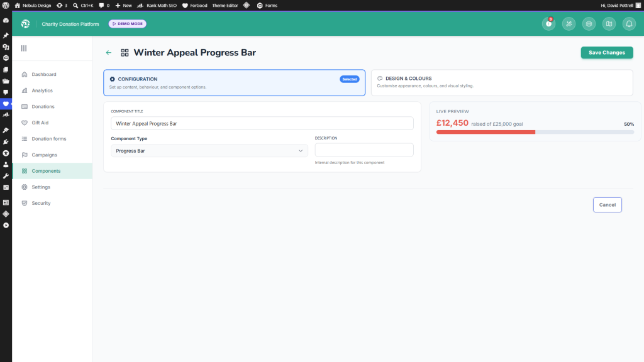
Task: Click the £12,450 raised amount
Action: point(452,123)
